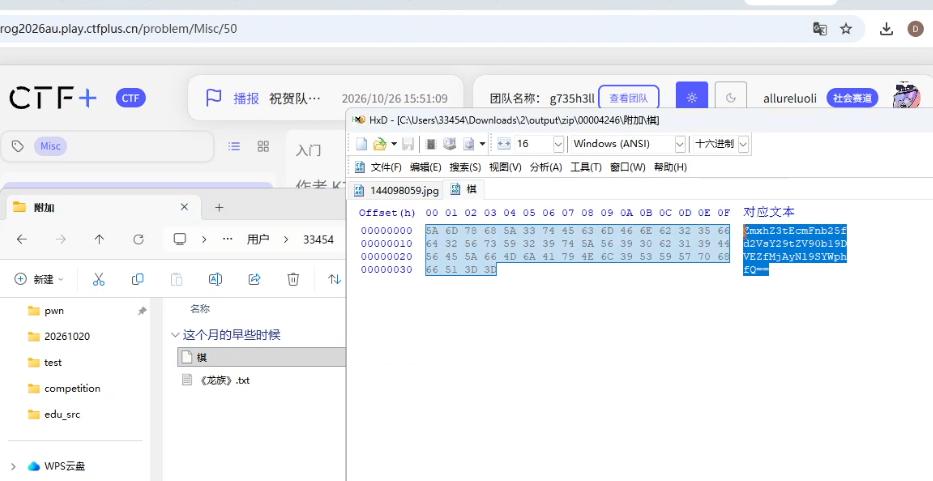Open the 十六进制 offset base dropdown

(x=743, y=144)
